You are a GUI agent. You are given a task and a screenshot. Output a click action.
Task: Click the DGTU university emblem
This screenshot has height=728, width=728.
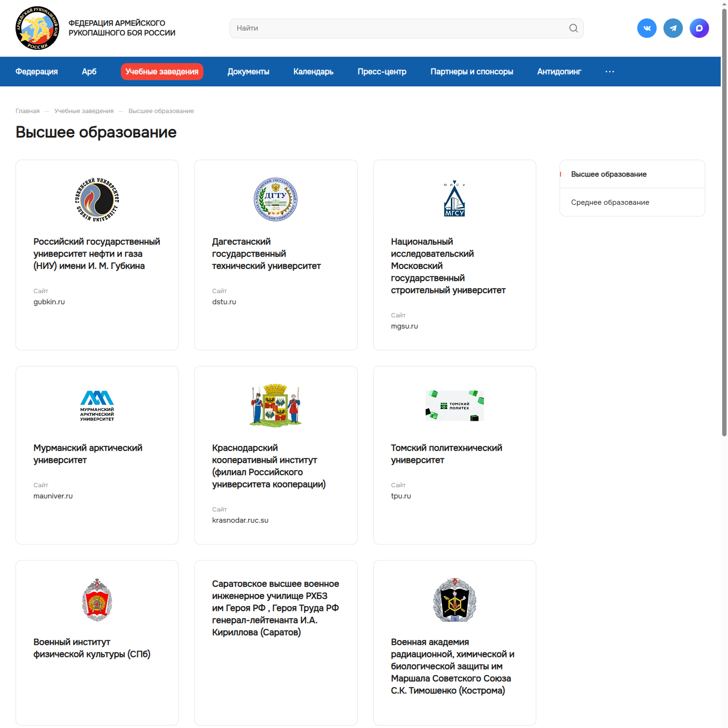click(276, 199)
